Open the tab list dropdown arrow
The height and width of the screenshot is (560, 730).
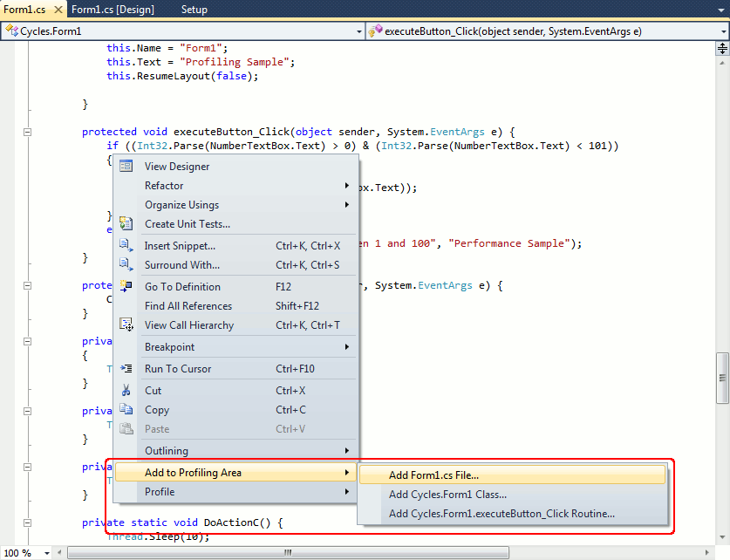721,10
